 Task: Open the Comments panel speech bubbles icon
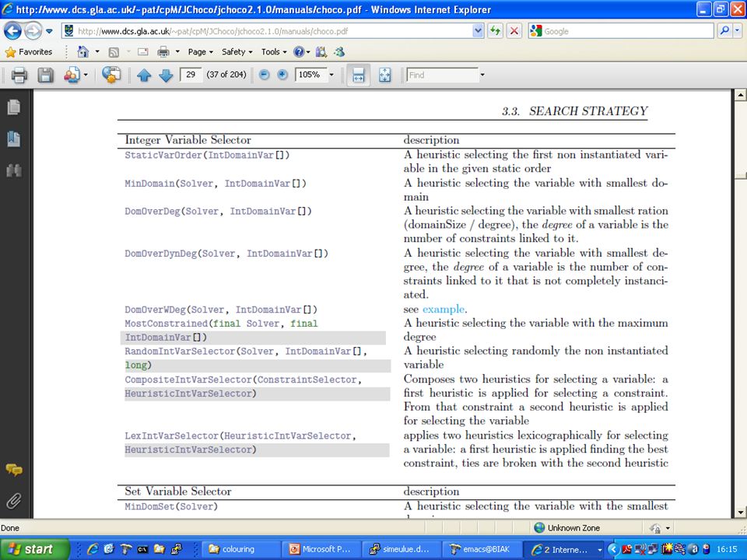pos(14,471)
